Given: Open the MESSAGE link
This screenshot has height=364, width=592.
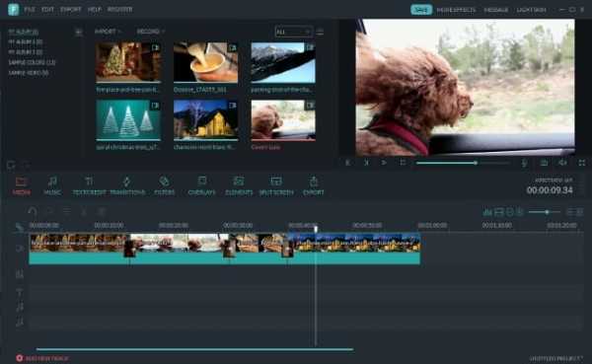Looking at the screenshot, I should [x=496, y=10].
